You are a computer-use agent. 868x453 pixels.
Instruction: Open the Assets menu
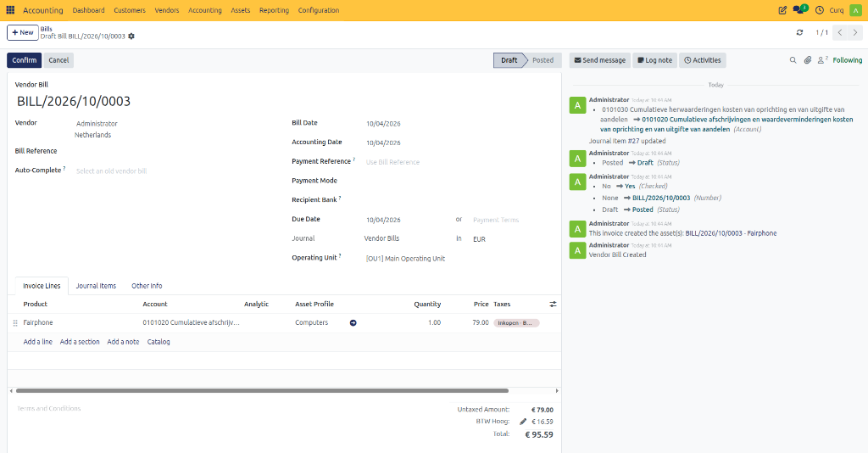point(240,10)
